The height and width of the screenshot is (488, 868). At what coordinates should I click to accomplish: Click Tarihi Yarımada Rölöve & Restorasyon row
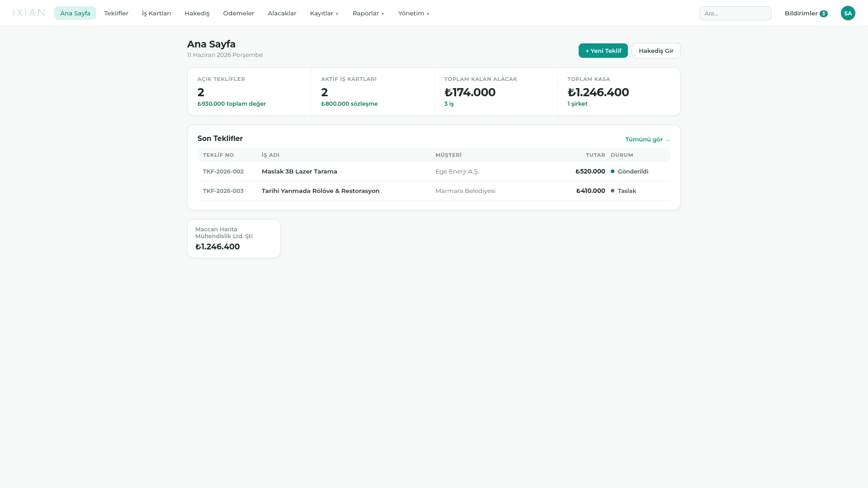(434, 191)
